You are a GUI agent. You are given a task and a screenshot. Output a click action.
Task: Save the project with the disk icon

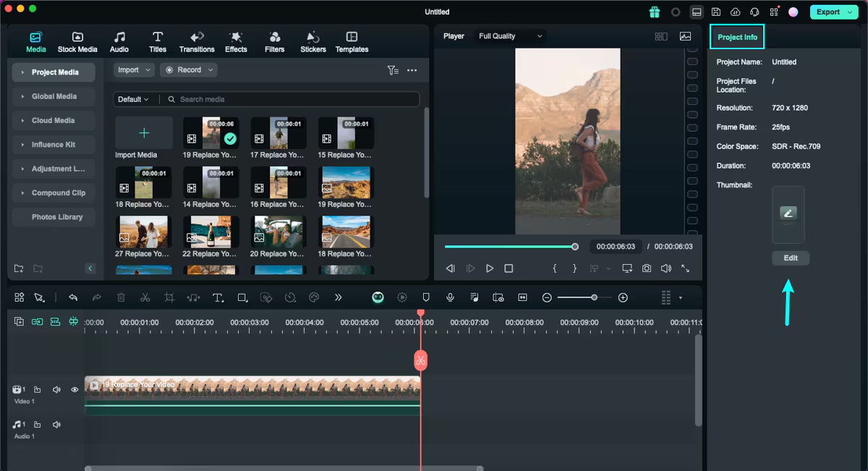[x=716, y=12]
